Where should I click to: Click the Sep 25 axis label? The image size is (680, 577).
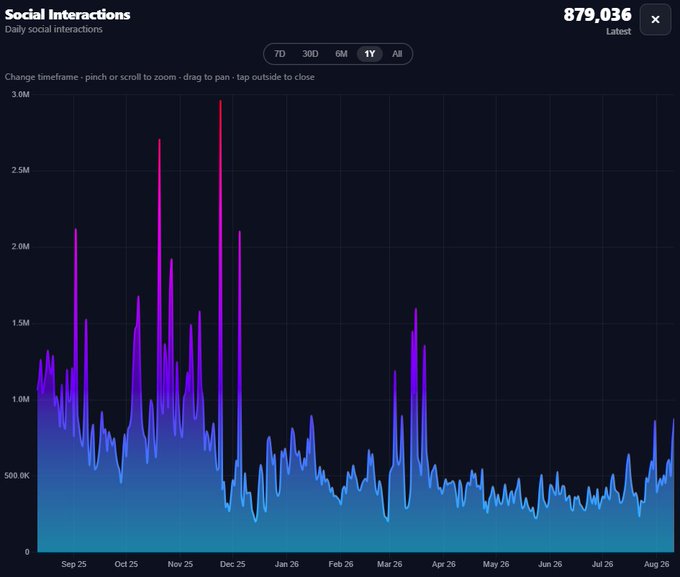click(x=74, y=564)
